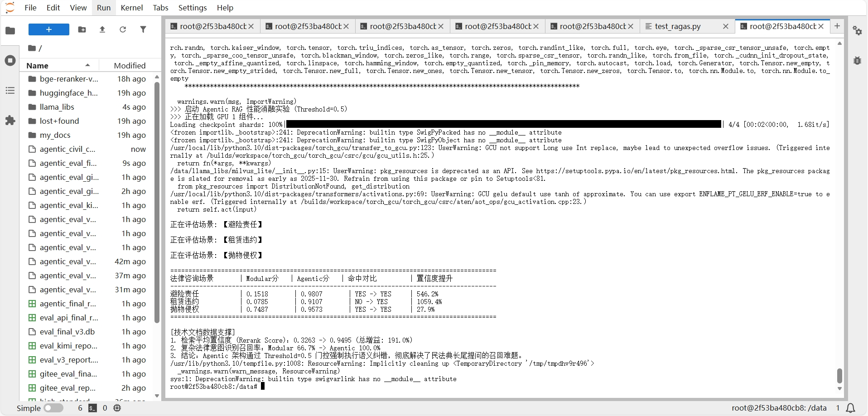Close the active last terminal tab
The height and width of the screenshot is (416, 868).
coord(821,26)
